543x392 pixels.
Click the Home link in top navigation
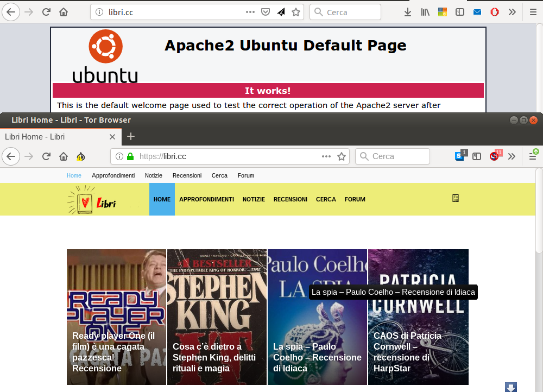74,175
